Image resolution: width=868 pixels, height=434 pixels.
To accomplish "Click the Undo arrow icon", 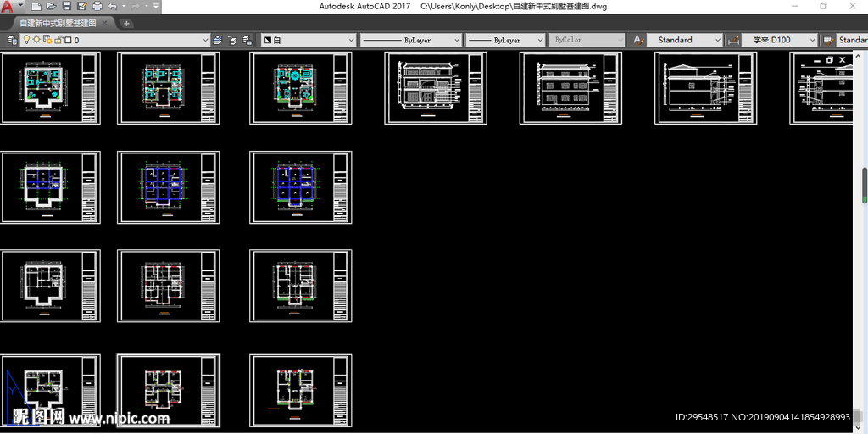I will pos(113,7).
